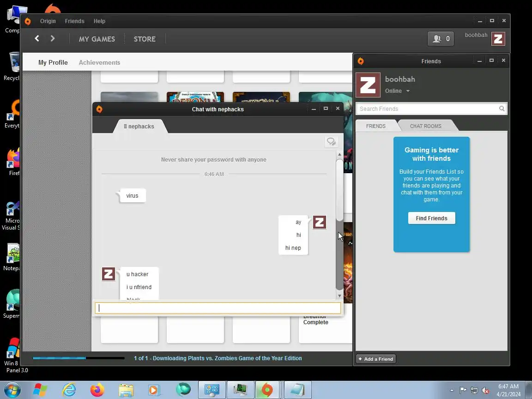Click the muted volume icon in the system tray
Viewport: 532px width, 399px height.
(485, 390)
